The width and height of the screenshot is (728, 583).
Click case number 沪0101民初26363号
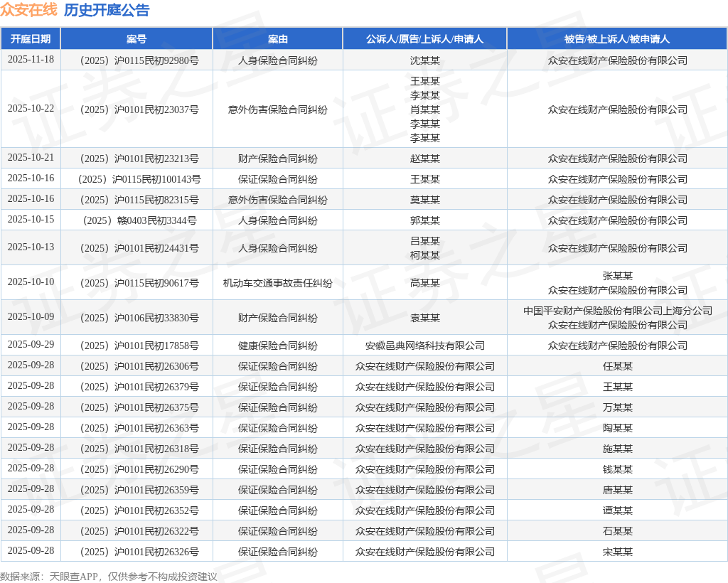pos(139,428)
